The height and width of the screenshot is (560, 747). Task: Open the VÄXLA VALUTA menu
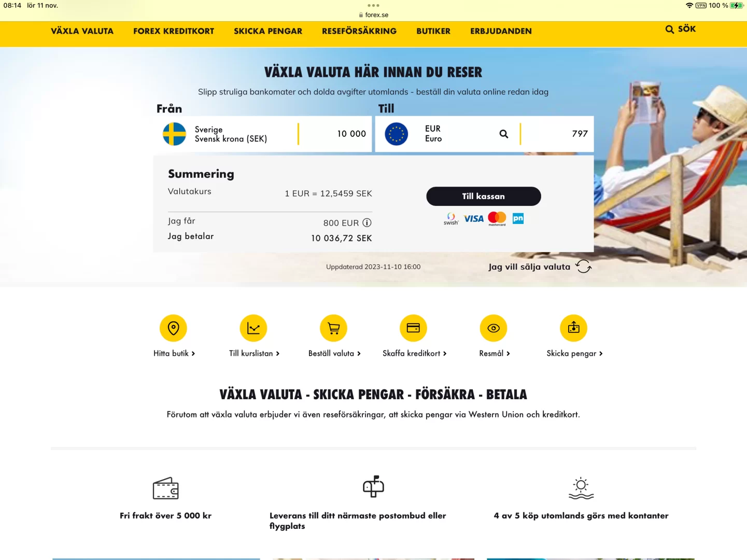click(x=82, y=31)
